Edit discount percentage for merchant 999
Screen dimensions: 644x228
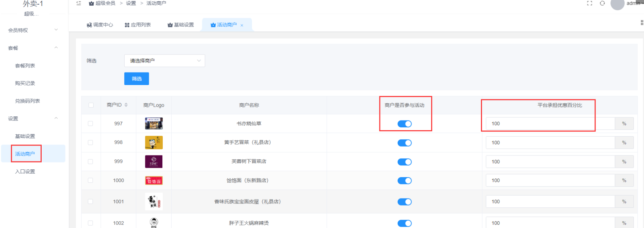pyautogui.click(x=550, y=161)
